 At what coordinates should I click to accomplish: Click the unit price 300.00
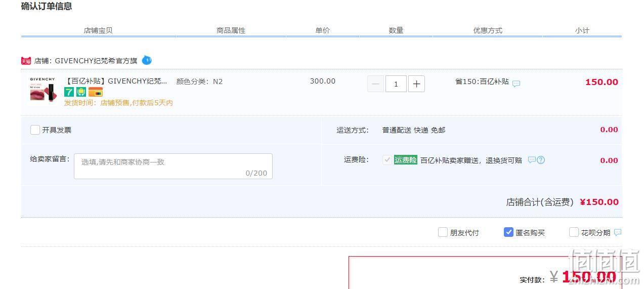323,81
